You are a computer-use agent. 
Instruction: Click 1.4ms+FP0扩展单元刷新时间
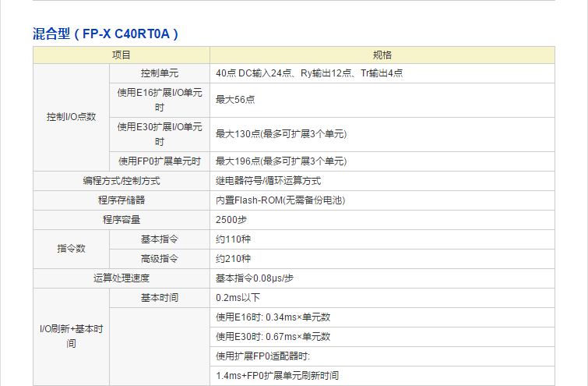click(x=277, y=376)
